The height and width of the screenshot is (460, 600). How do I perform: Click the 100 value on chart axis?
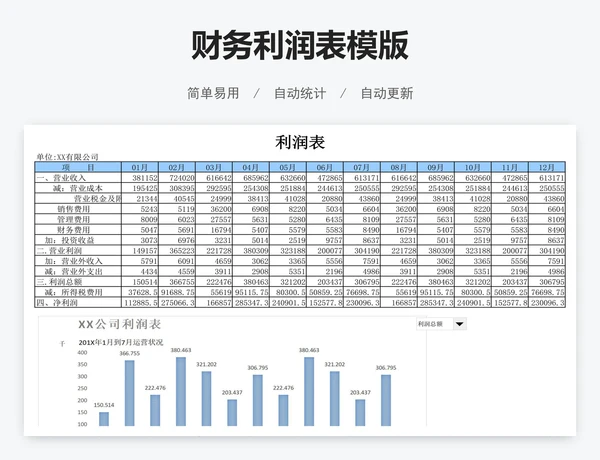(82, 424)
